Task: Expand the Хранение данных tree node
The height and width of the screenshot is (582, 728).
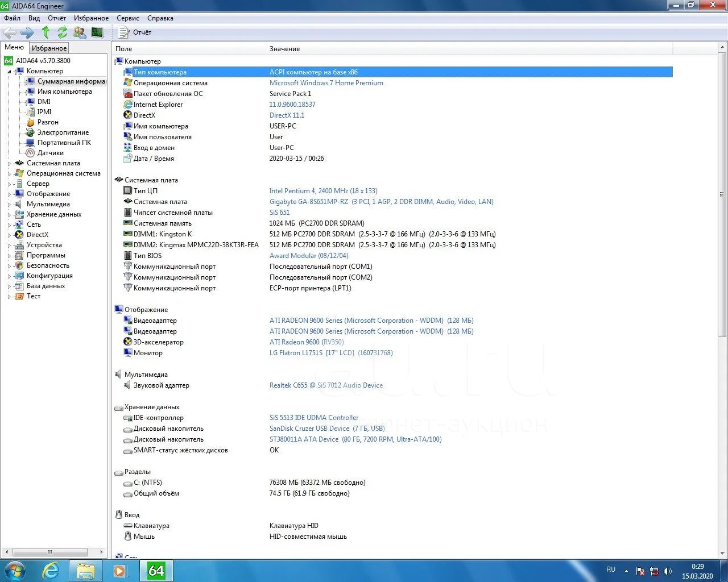Action: tap(9, 215)
